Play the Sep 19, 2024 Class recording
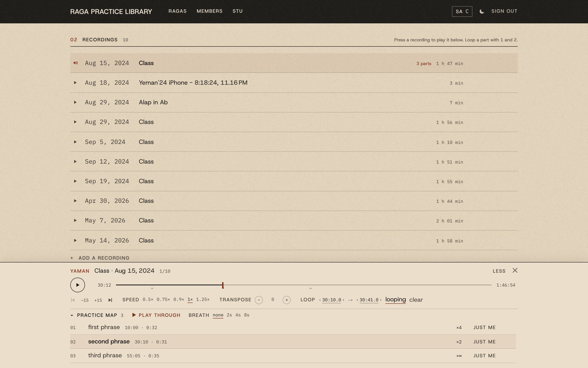 pyautogui.click(x=75, y=181)
